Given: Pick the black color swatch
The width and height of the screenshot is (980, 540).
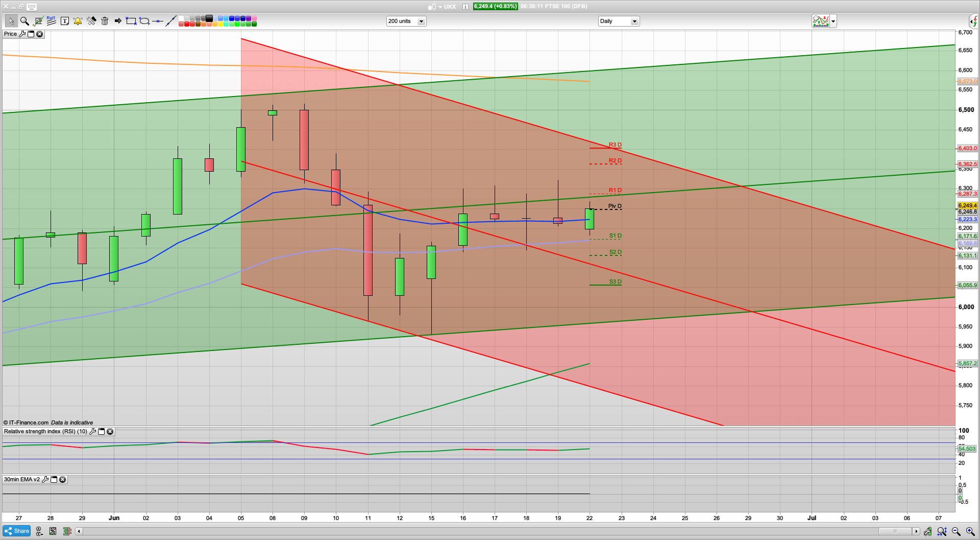Looking at the screenshot, I should point(209,18).
